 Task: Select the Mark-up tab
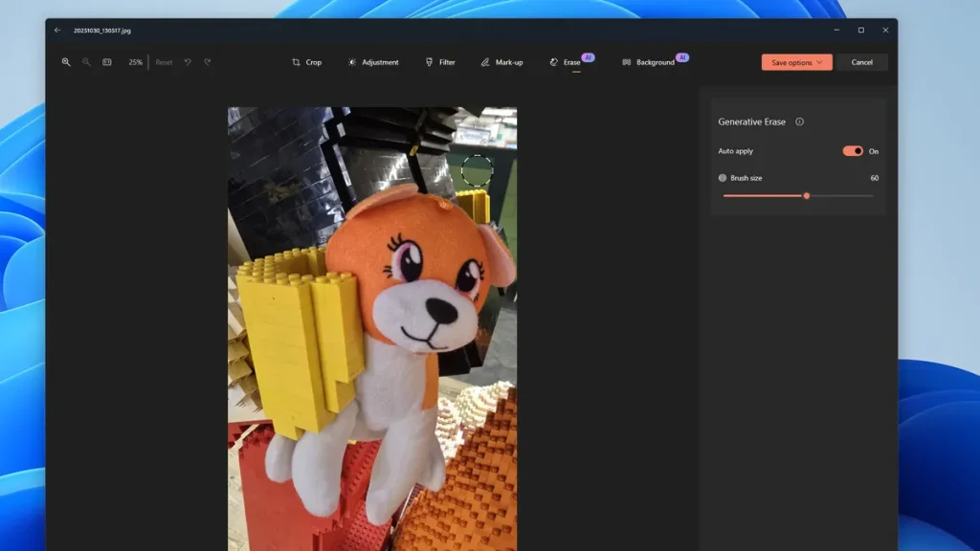click(501, 62)
